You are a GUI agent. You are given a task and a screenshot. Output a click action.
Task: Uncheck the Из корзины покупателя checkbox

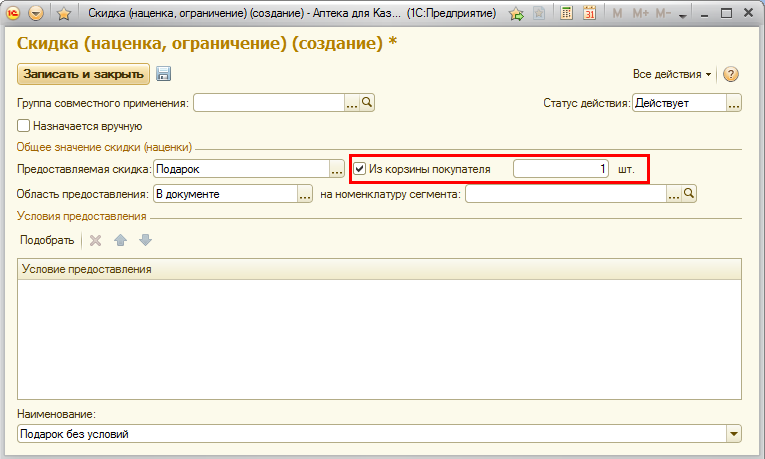coord(360,169)
